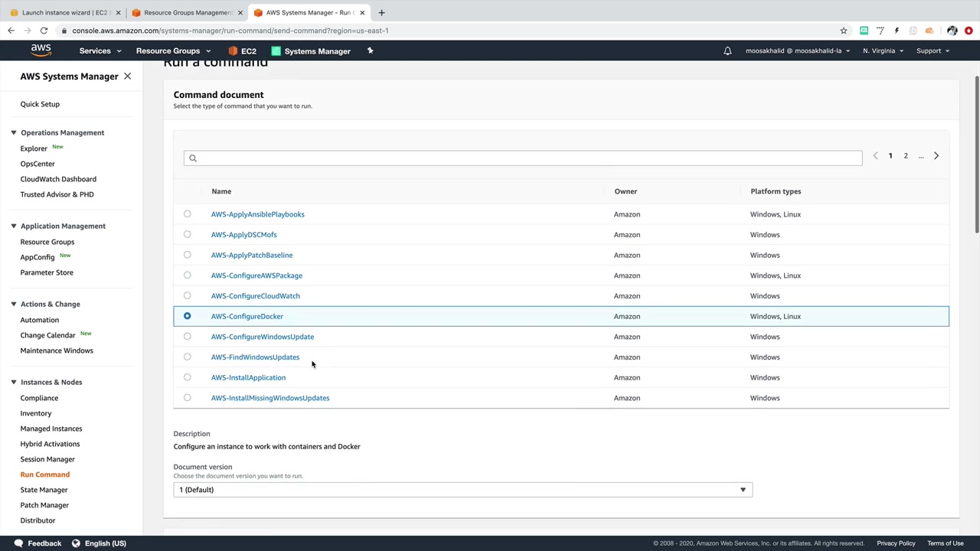Select AWS-ConfigureCloudWatch radio button
The width and height of the screenshot is (980, 551).
pyautogui.click(x=188, y=296)
